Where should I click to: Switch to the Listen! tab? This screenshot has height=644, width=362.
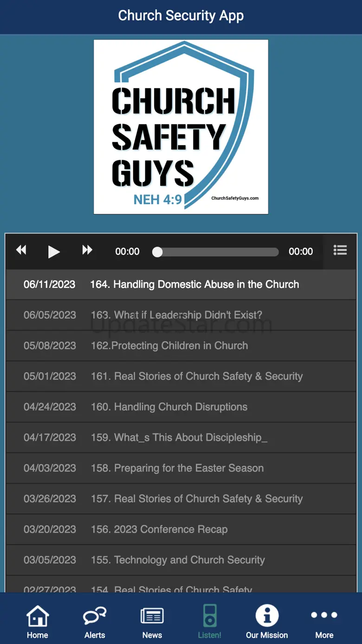[210, 622]
